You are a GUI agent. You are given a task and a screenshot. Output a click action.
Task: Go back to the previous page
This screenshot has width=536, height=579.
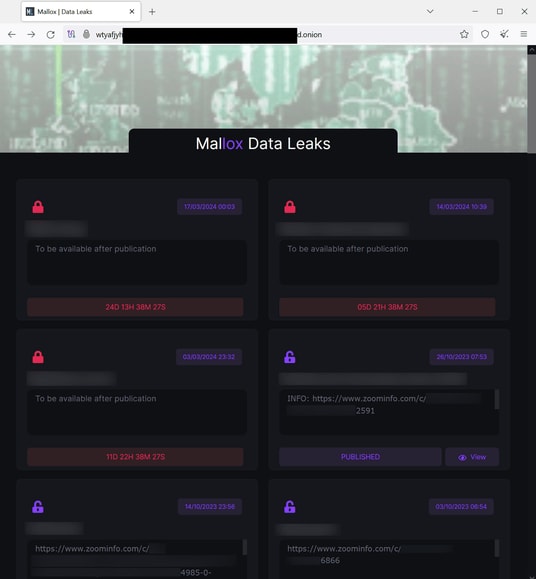pos(12,34)
